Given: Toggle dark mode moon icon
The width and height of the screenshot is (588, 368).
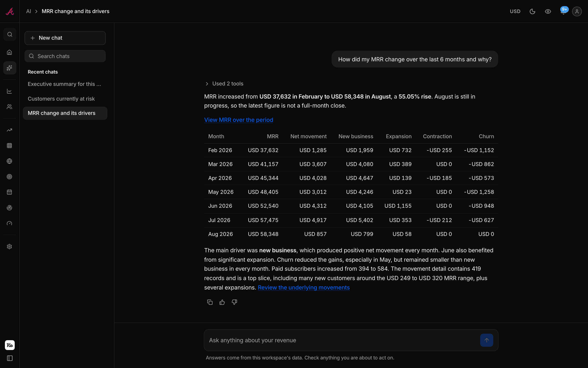Looking at the screenshot, I should pos(532,11).
